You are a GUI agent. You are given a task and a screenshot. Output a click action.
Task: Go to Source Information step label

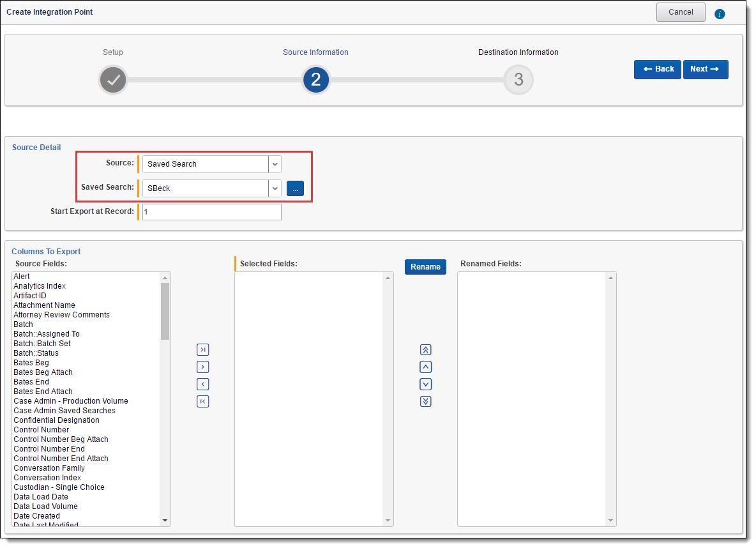(315, 52)
